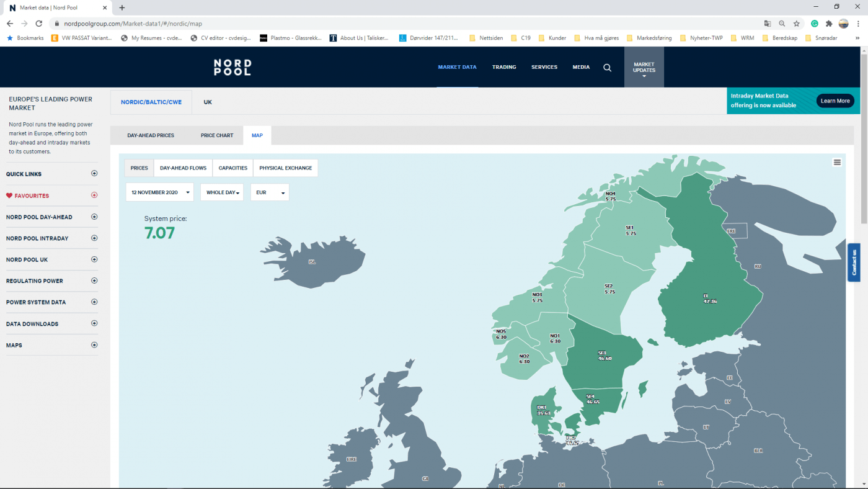
Task: Select the SE1 price area on map
Action: (x=631, y=230)
